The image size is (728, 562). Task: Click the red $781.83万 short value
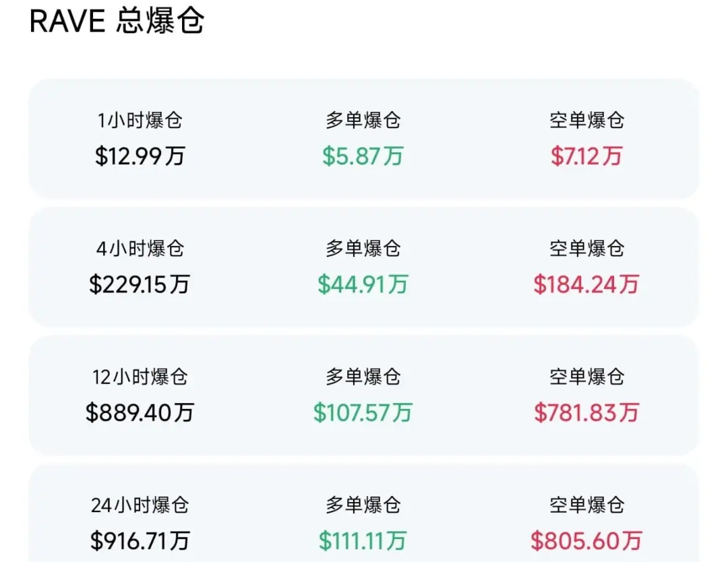point(586,412)
